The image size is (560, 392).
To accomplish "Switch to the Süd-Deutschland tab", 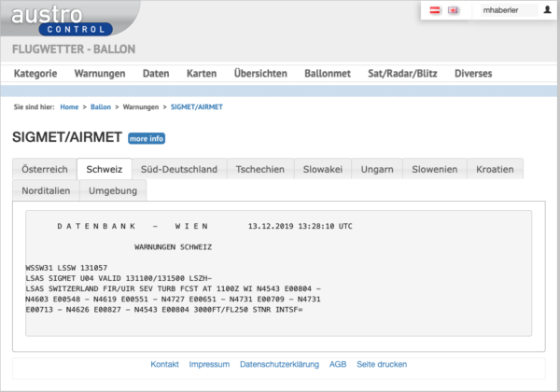I will coord(179,169).
